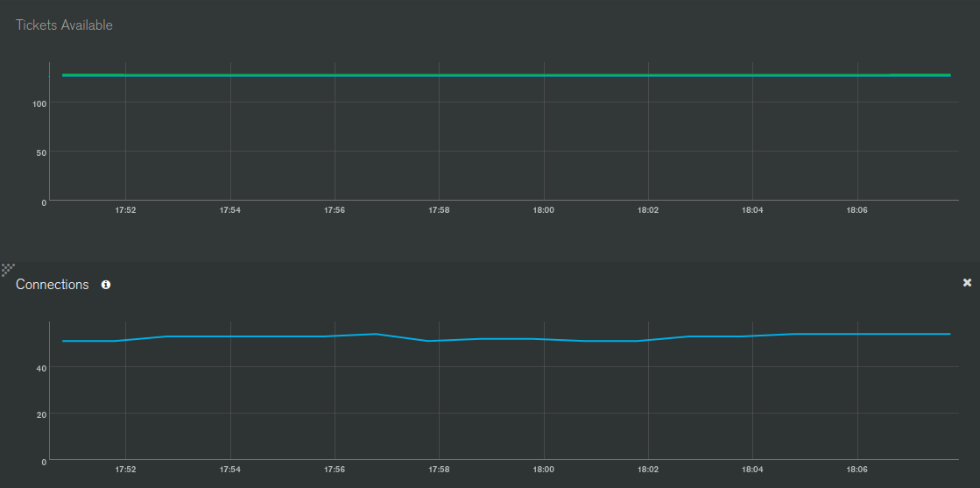Viewport: 980px width, 488px height.
Task: Click the 100 y-axis label in Tickets chart
Action: (x=39, y=103)
